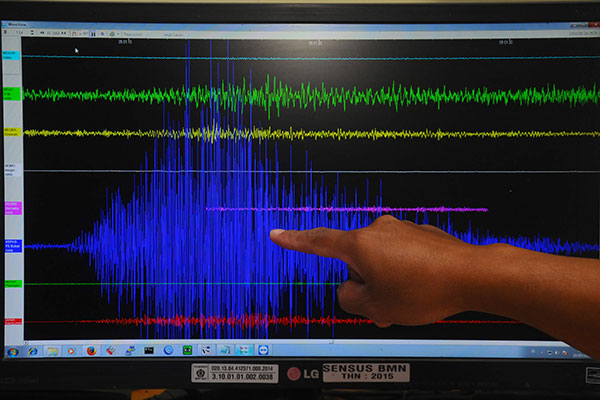Click the white channel label in sidebar

[x=11, y=170]
